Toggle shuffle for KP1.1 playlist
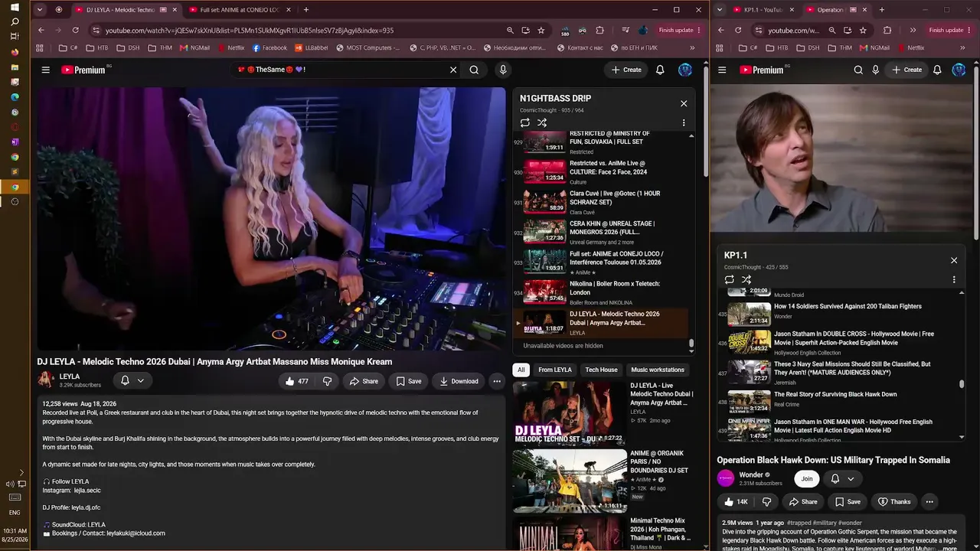 click(x=746, y=279)
